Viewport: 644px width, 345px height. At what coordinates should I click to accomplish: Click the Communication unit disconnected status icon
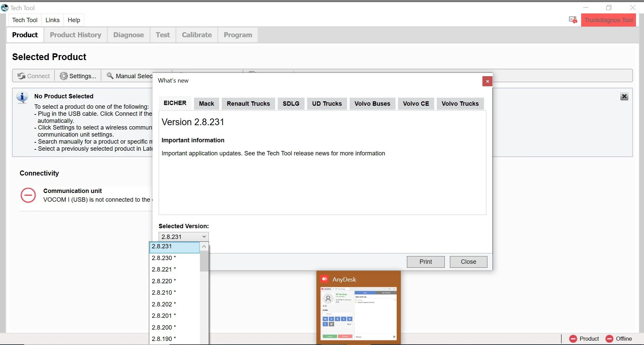28,195
